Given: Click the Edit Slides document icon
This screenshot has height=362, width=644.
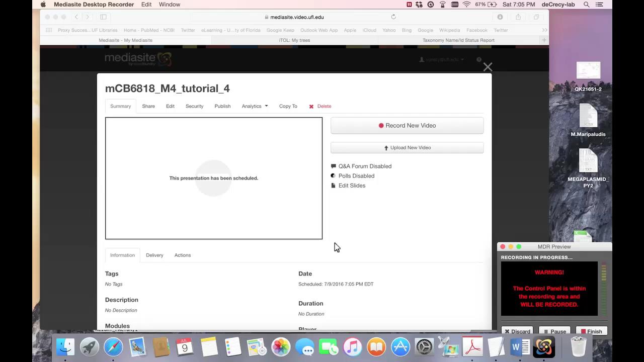Looking at the screenshot, I should tap(333, 185).
